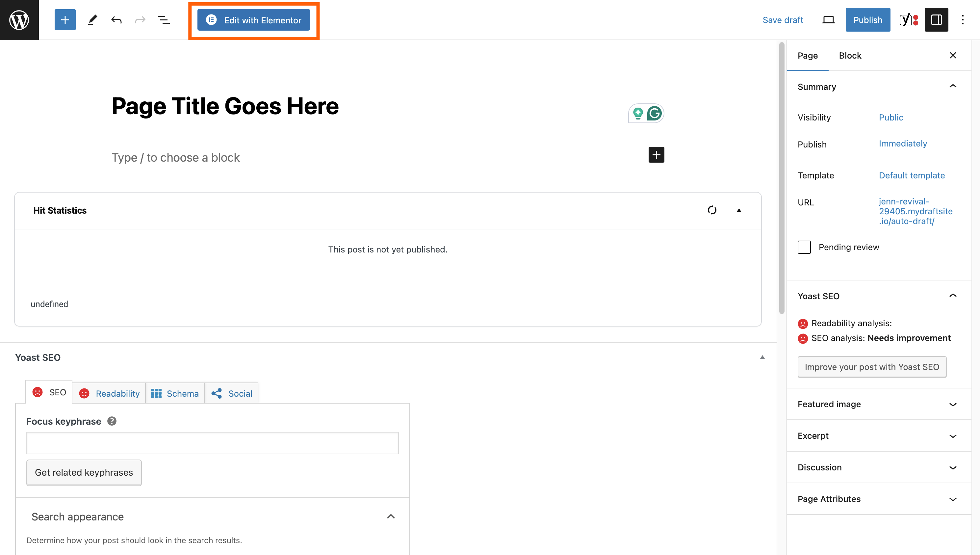This screenshot has width=980, height=555.
Task: Click the red Readability analysis smiley
Action: point(802,324)
